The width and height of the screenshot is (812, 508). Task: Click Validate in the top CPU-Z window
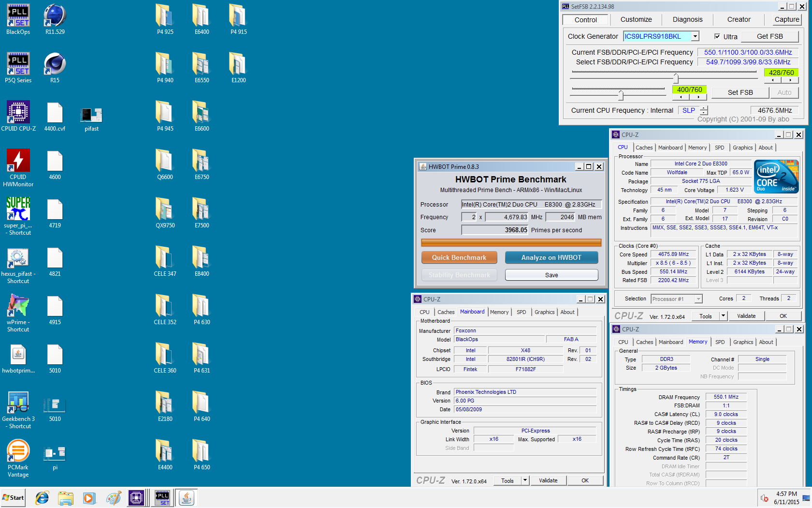746,316
